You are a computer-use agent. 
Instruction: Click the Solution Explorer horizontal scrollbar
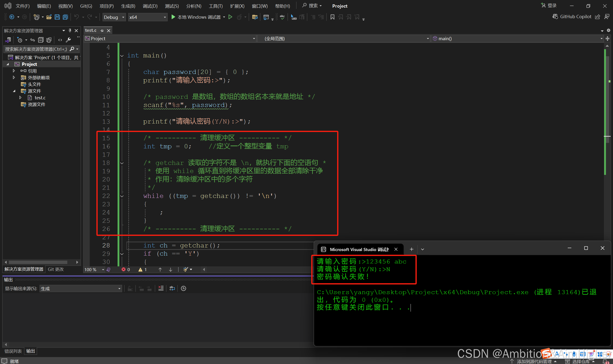(x=38, y=262)
